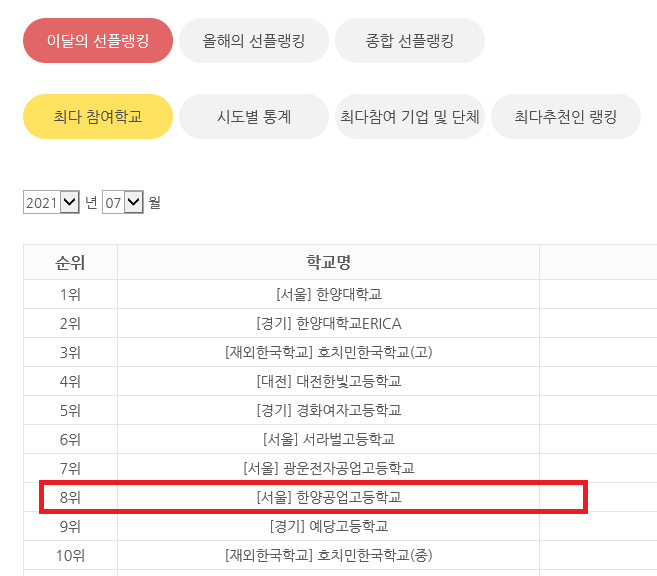Select 경화여자고등학교 row
The image size is (657, 576).
click(328, 410)
